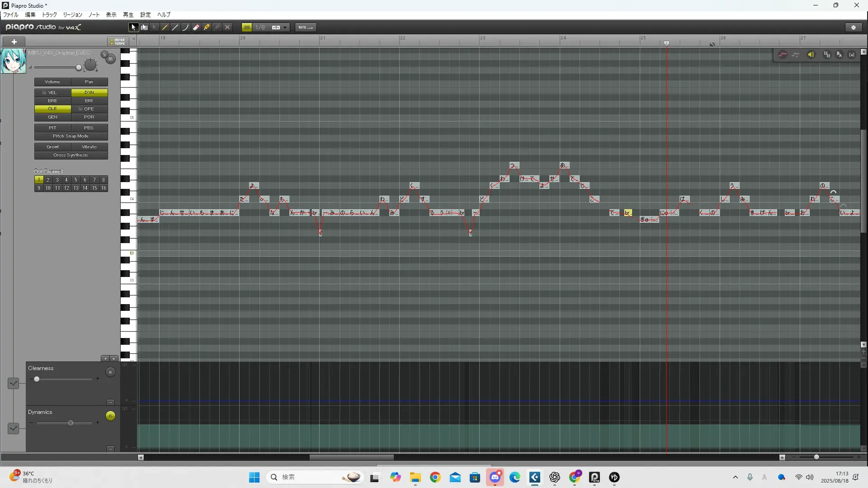Image resolution: width=868 pixels, height=488 pixels.
Task: Select the straight line tool
Action: [175, 28]
